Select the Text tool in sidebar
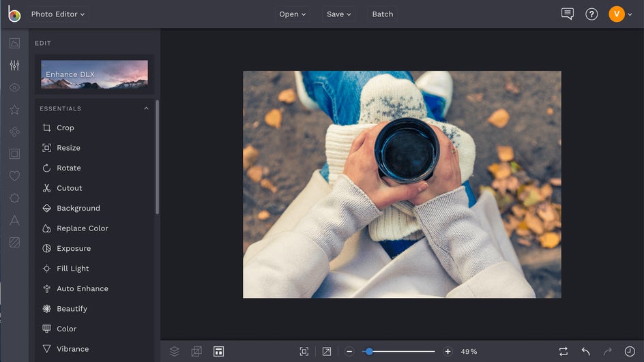Image resolution: width=644 pixels, height=362 pixels. pyautogui.click(x=14, y=220)
